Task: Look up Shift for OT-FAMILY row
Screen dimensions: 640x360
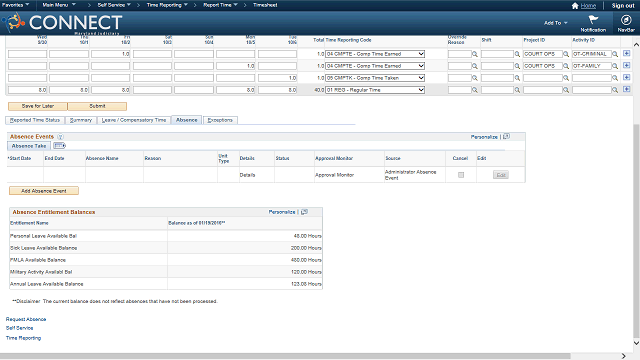Action: tap(517, 66)
